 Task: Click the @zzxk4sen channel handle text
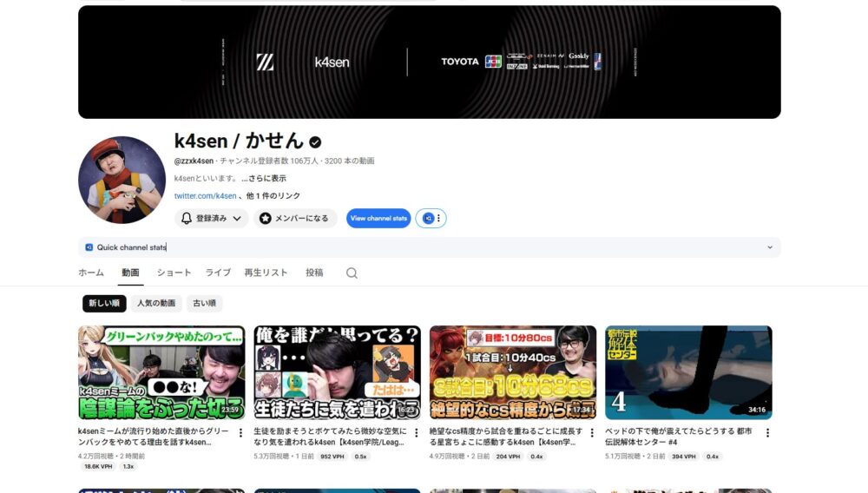pyautogui.click(x=194, y=161)
